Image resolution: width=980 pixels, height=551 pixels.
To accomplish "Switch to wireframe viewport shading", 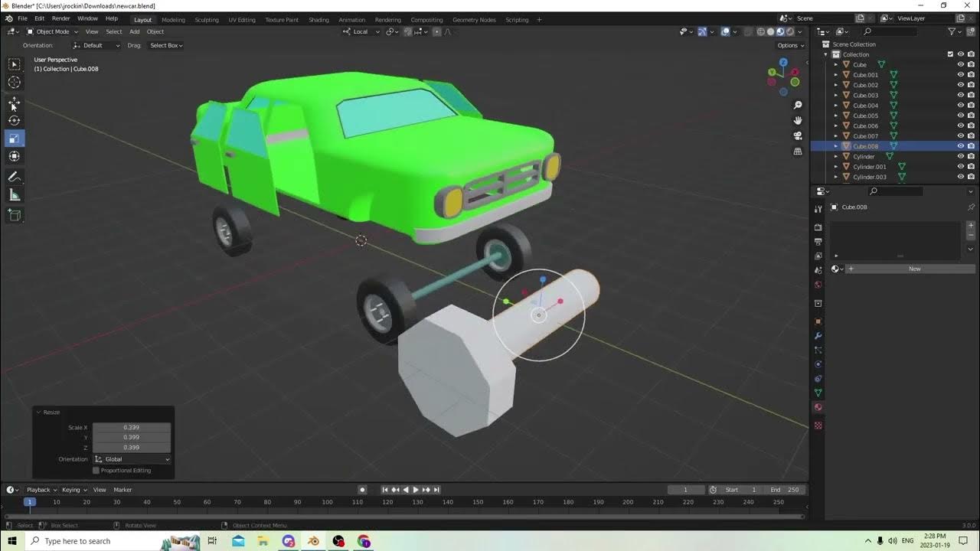I will 760,31.
